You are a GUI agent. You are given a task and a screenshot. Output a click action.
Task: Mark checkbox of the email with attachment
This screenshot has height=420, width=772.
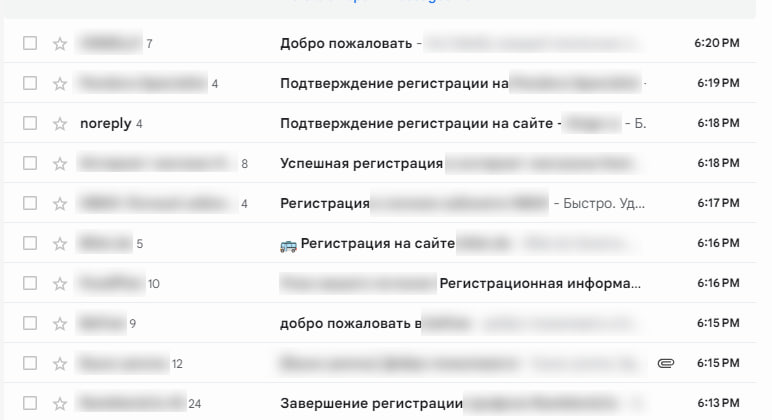[x=30, y=363]
